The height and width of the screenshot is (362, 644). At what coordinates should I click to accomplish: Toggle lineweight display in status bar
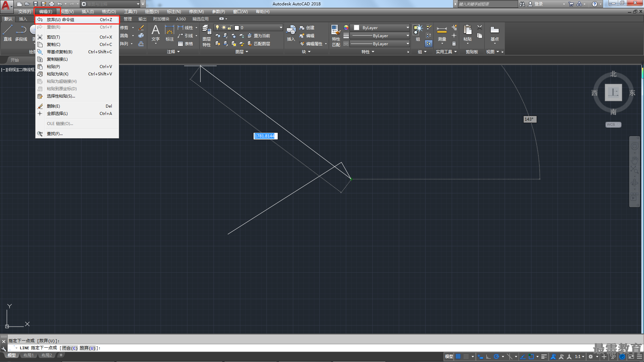(x=544, y=357)
